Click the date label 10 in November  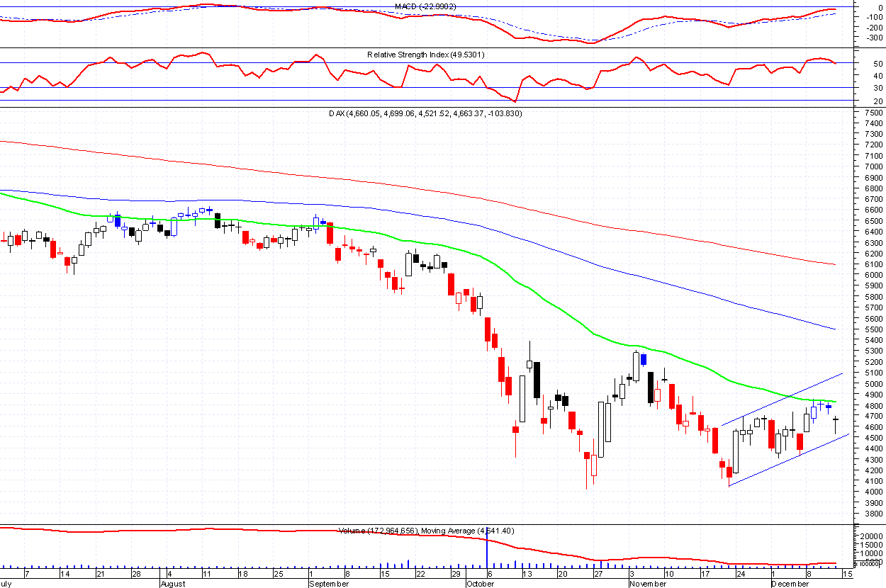pos(668,574)
